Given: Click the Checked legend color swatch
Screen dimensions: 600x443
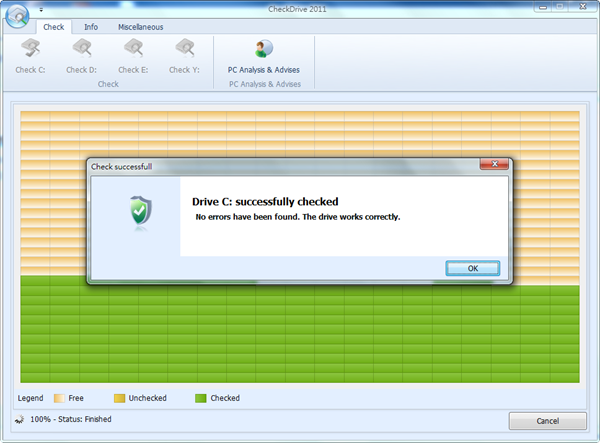Looking at the screenshot, I should 201,398.
